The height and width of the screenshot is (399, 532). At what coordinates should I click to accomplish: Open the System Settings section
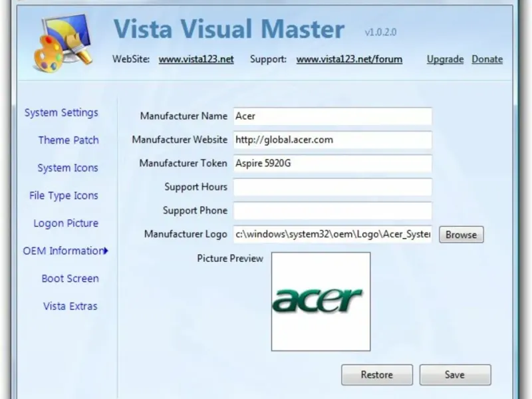61,112
